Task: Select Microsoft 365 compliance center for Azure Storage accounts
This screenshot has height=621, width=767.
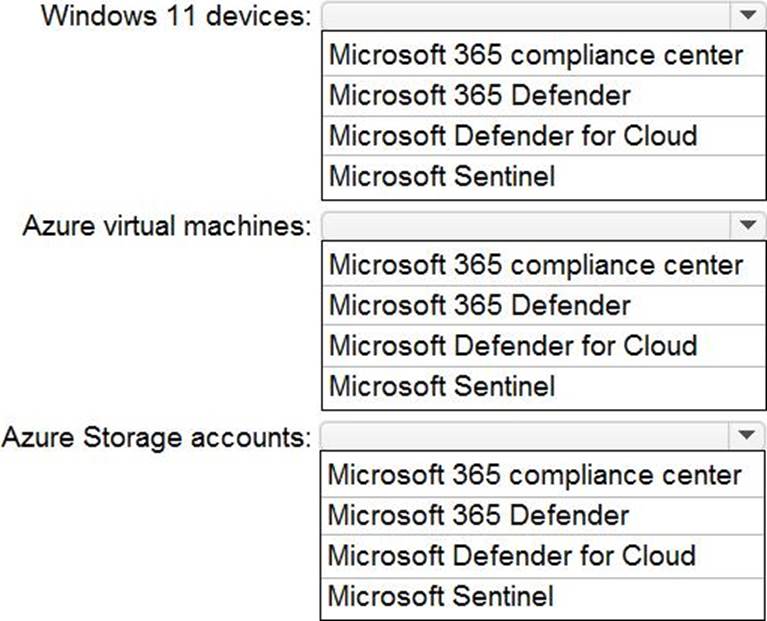Action: click(x=535, y=474)
